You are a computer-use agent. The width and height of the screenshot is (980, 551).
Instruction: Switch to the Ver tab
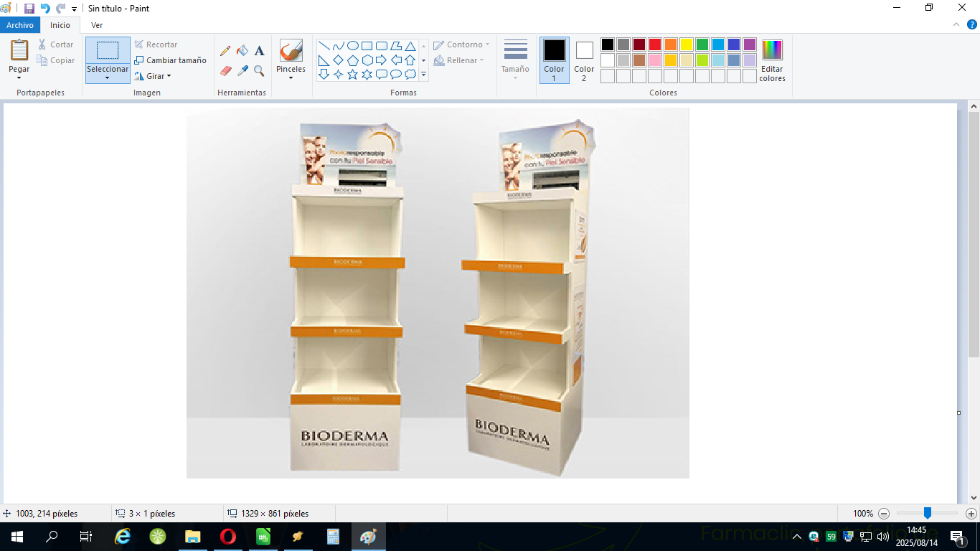click(97, 25)
